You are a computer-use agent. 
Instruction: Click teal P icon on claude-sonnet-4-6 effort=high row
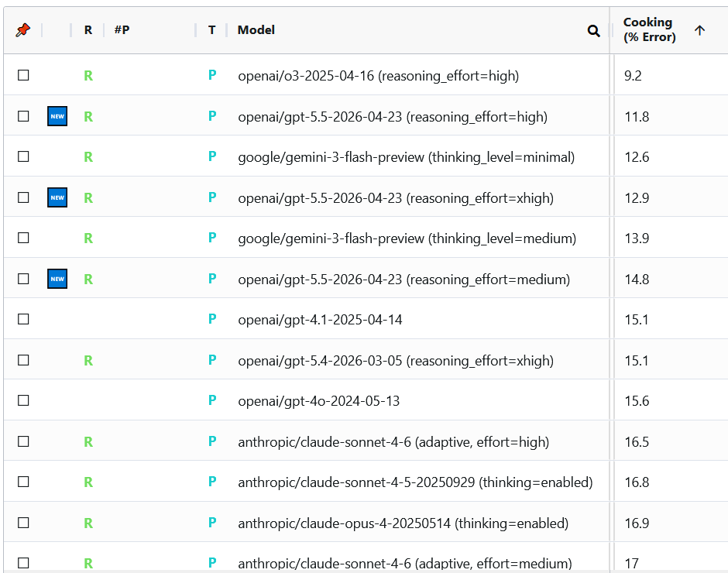tap(212, 441)
